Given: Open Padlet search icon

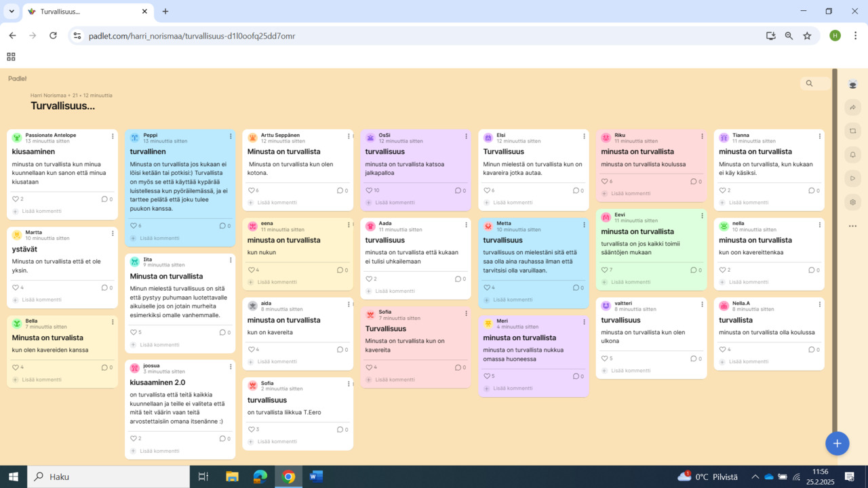Looking at the screenshot, I should pos(809,83).
